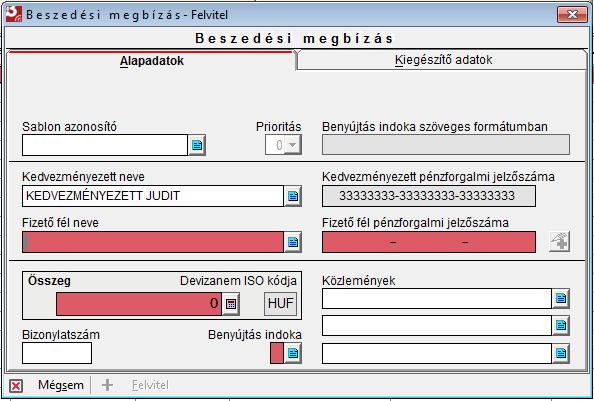
Task: Click add icon beside Fizető fél pénzforgalmi jelzőszáma
Action: tap(560, 242)
